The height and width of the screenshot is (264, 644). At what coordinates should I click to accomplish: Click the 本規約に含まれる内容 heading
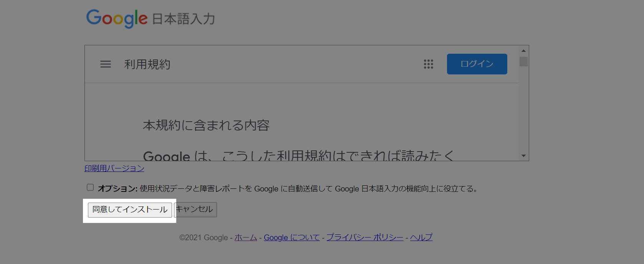click(x=206, y=125)
